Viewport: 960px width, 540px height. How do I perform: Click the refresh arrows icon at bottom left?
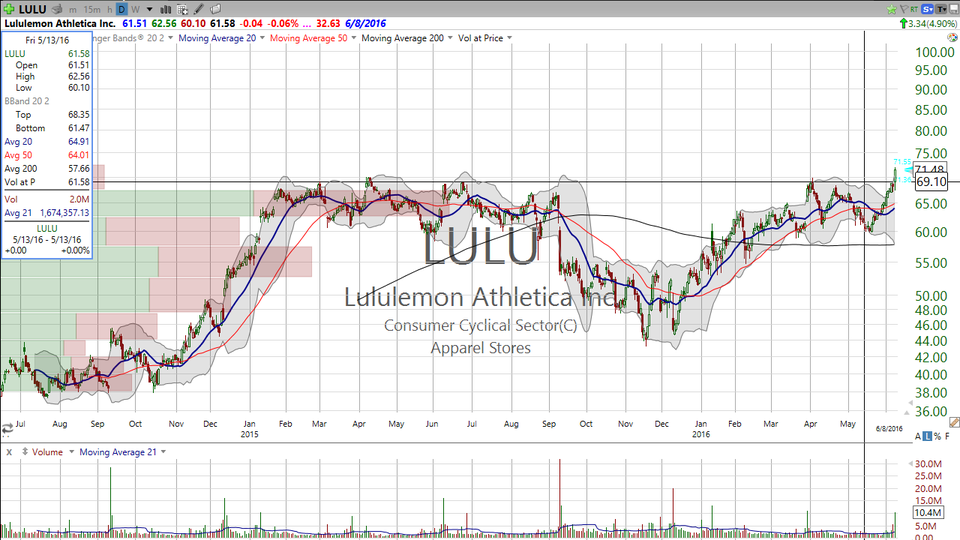[x=7, y=429]
